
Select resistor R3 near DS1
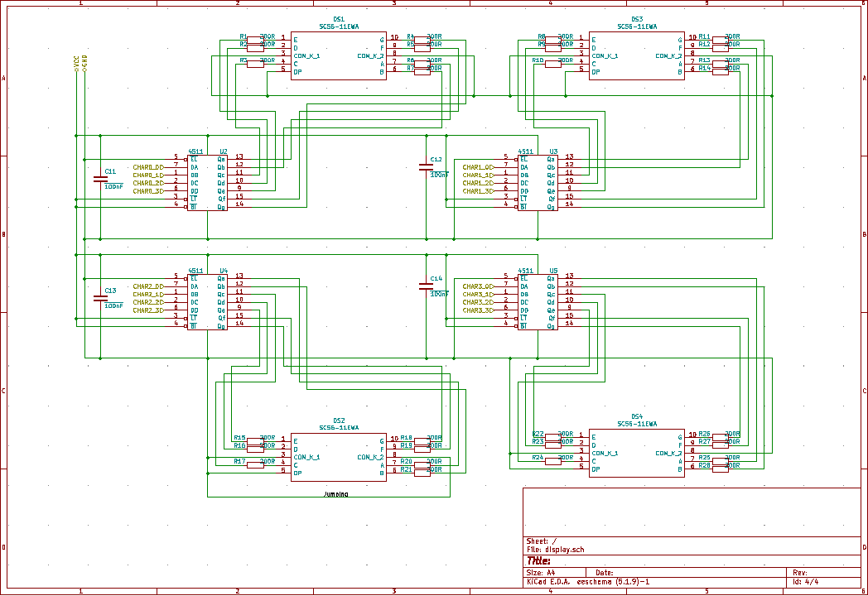[x=255, y=63]
